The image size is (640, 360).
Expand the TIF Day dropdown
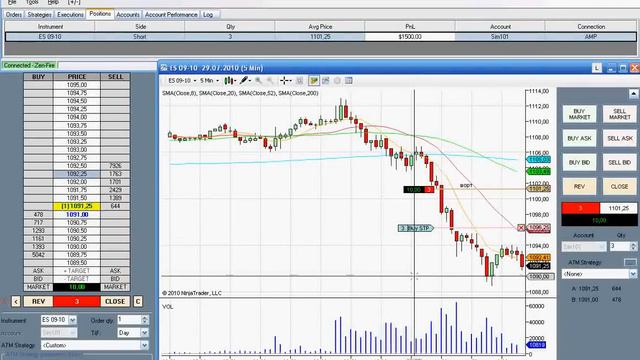(x=144, y=333)
